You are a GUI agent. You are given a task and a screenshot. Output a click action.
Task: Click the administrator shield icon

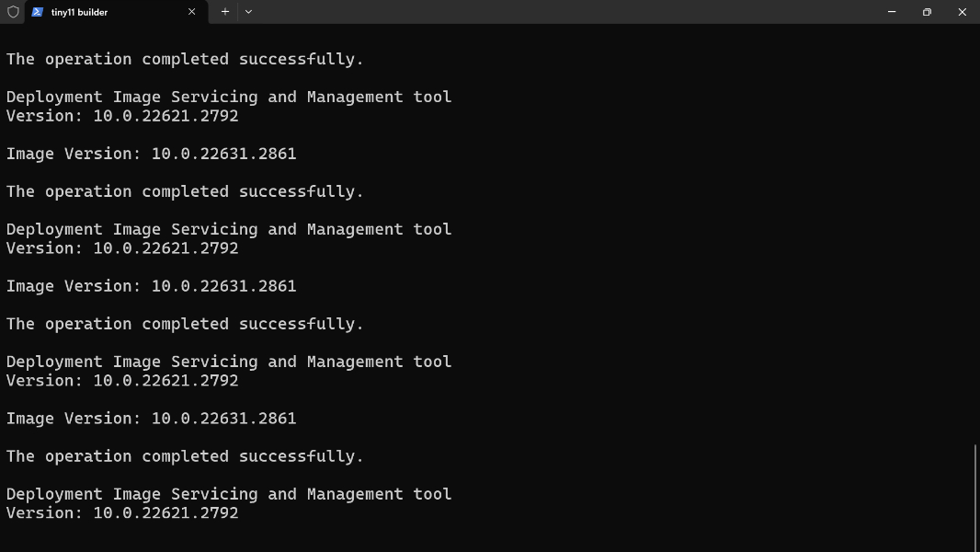[13, 12]
